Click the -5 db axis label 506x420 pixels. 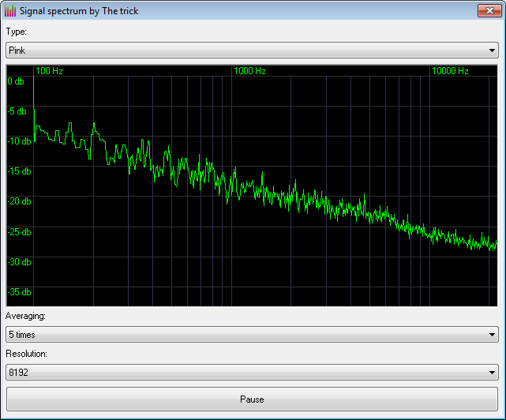tap(19, 111)
